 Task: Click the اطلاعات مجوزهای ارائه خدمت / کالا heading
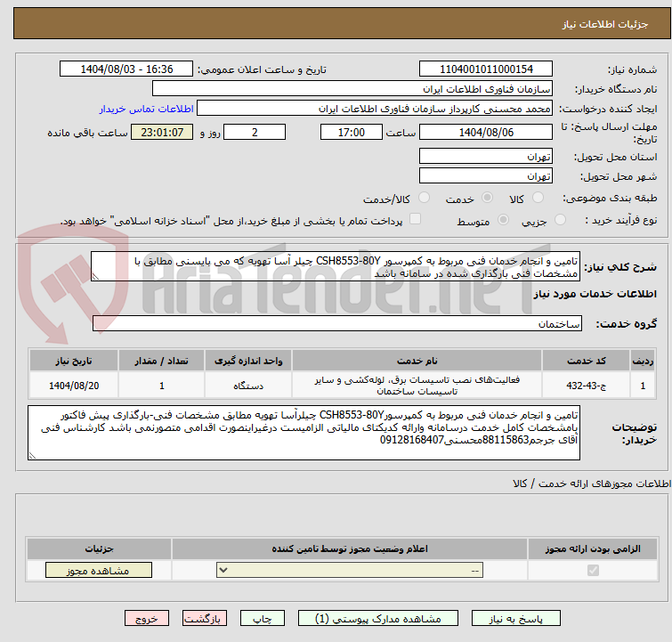(592, 484)
